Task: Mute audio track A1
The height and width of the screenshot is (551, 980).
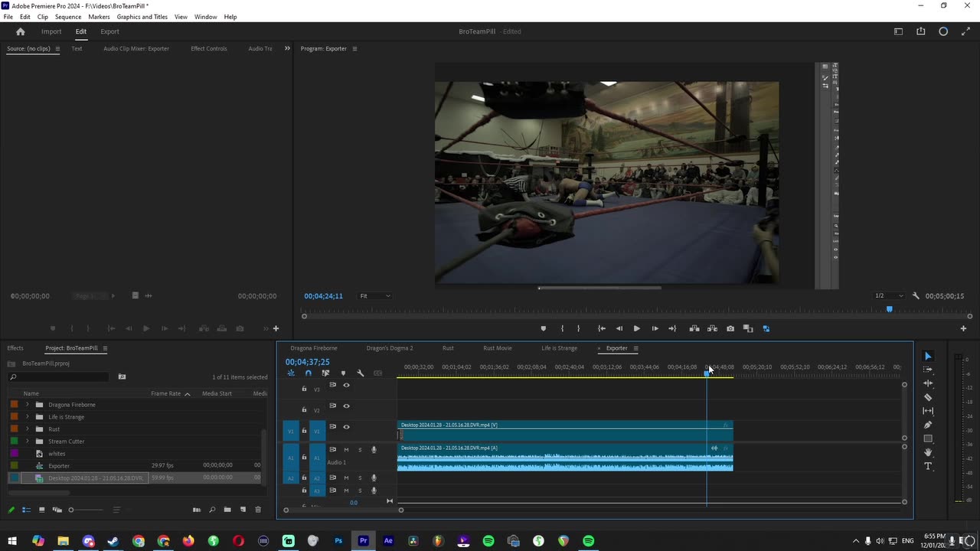Action: pyautogui.click(x=346, y=450)
